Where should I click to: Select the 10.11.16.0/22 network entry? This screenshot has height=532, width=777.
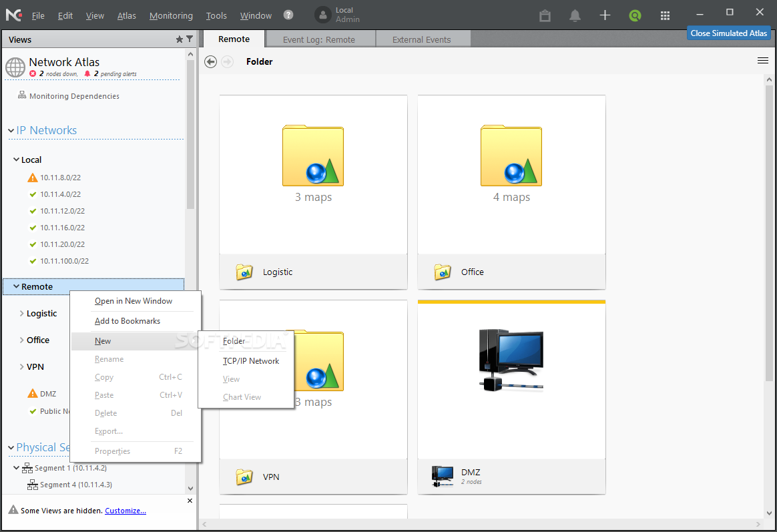(63, 228)
